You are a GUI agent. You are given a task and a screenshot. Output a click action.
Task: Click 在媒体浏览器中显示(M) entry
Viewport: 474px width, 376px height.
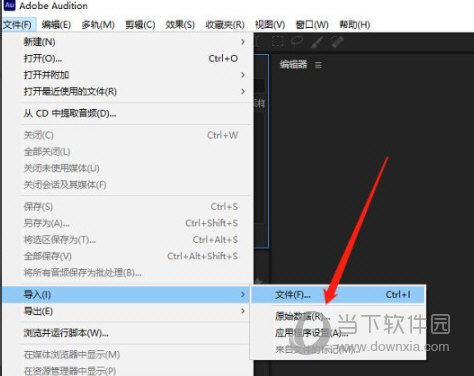[x=127, y=354]
